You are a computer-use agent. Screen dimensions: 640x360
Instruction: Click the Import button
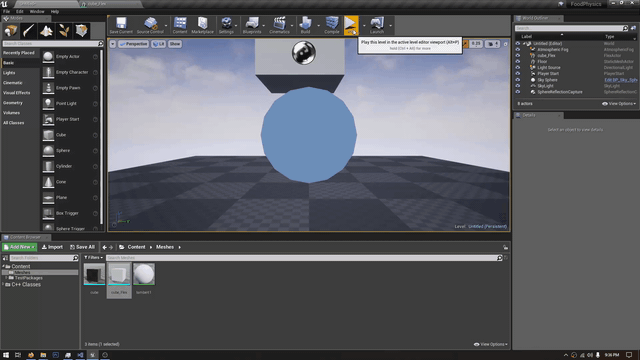click(x=52, y=247)
